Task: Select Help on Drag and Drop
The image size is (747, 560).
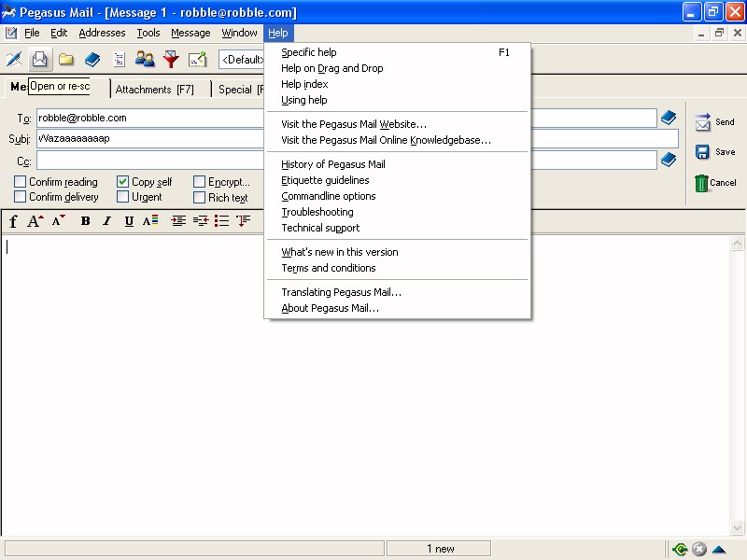Action: [398, 68]
